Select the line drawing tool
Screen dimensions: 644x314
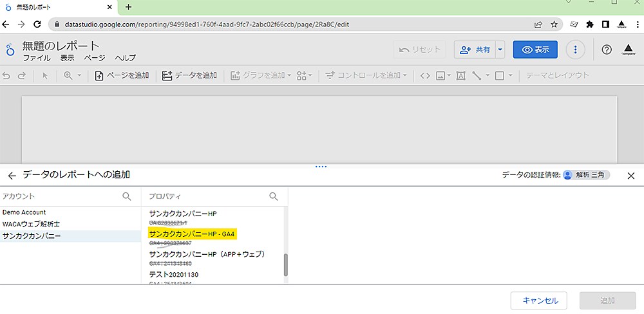click(x=477, y=75)
